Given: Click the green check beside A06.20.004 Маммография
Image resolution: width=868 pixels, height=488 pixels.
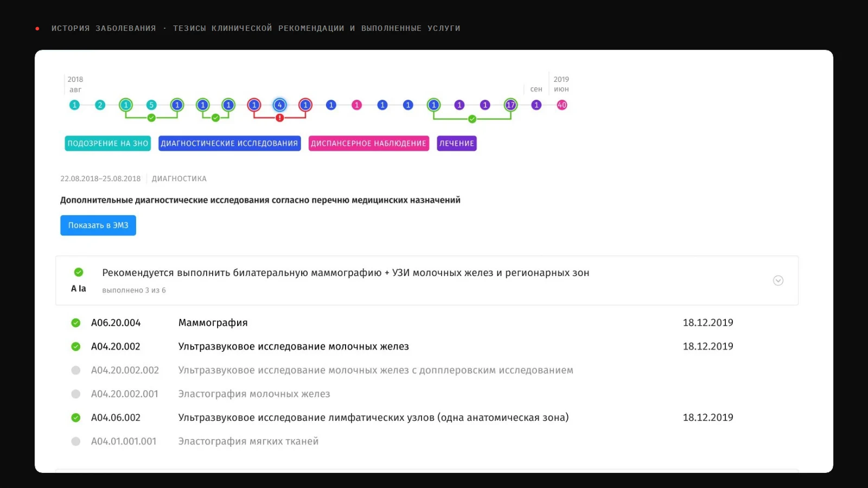Looking at the screenshot, I should (x=76, y=323).
